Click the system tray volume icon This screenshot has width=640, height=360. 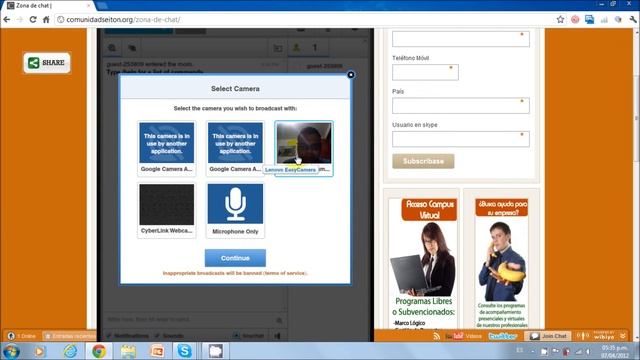coord(588,351)
